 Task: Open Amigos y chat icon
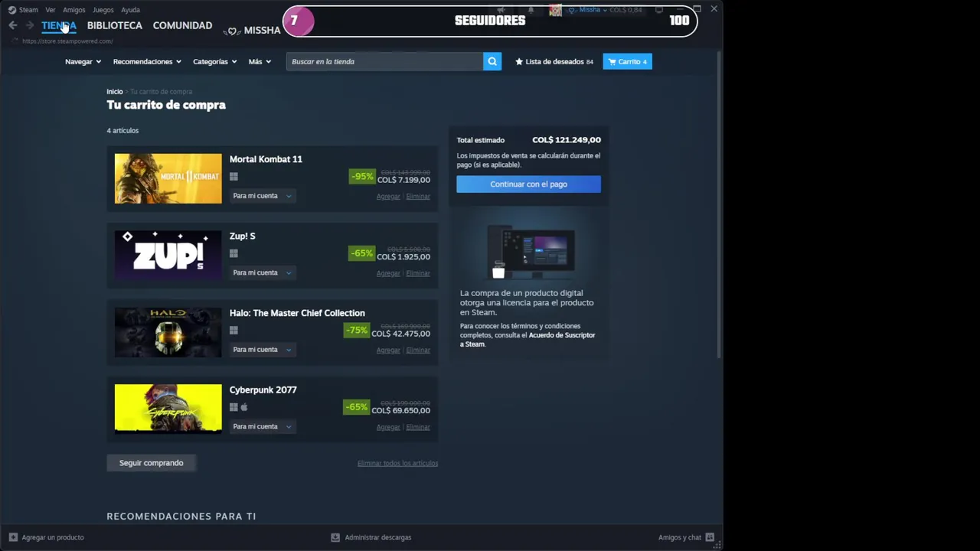(x=710, y=537)
